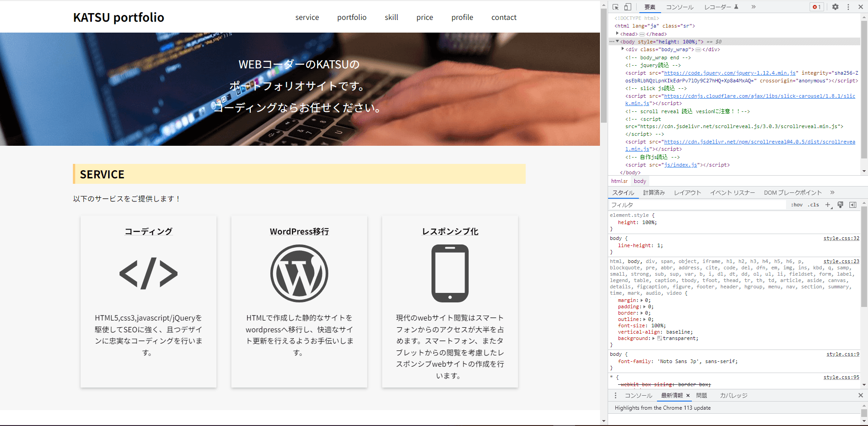Click the WordPress logo icon
868x426 pixels.
(299, 273)
